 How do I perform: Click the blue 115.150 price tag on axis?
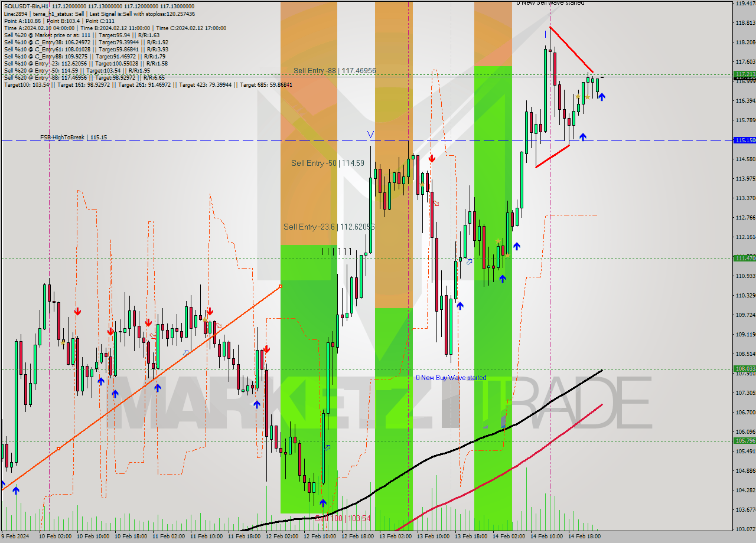744,140
